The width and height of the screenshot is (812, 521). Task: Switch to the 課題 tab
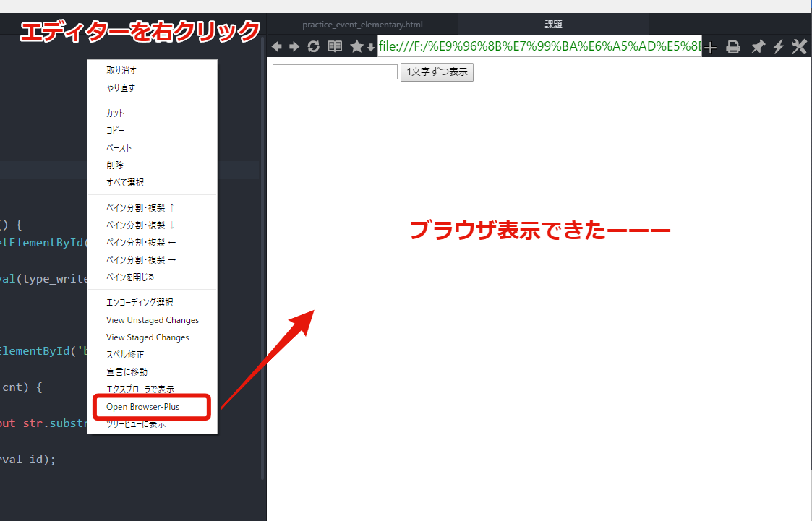(553, 25)
